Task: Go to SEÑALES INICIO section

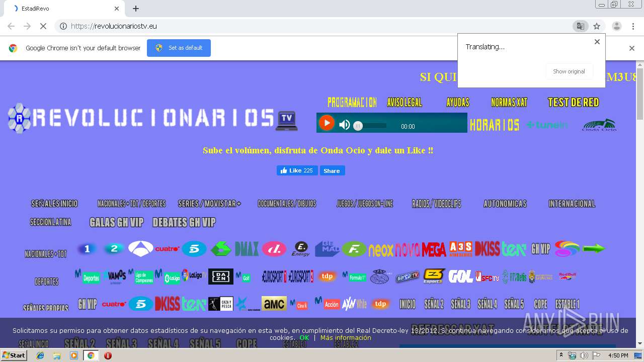Action: click(x=54, y=204)
